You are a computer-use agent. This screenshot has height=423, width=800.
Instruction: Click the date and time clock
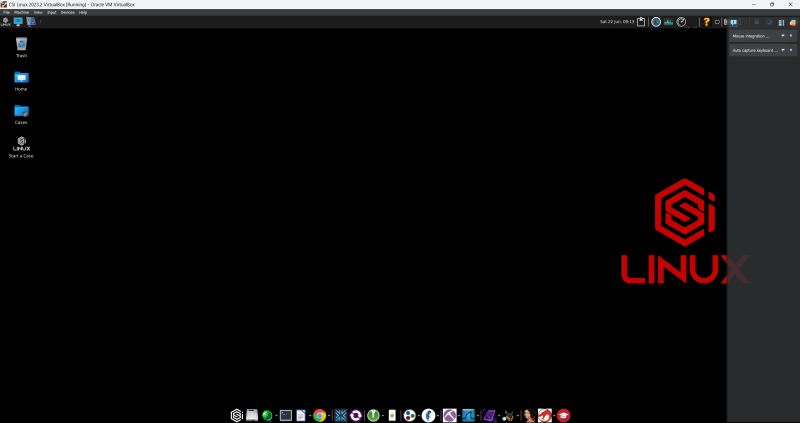pyautogui.click(x=617, y=22)
